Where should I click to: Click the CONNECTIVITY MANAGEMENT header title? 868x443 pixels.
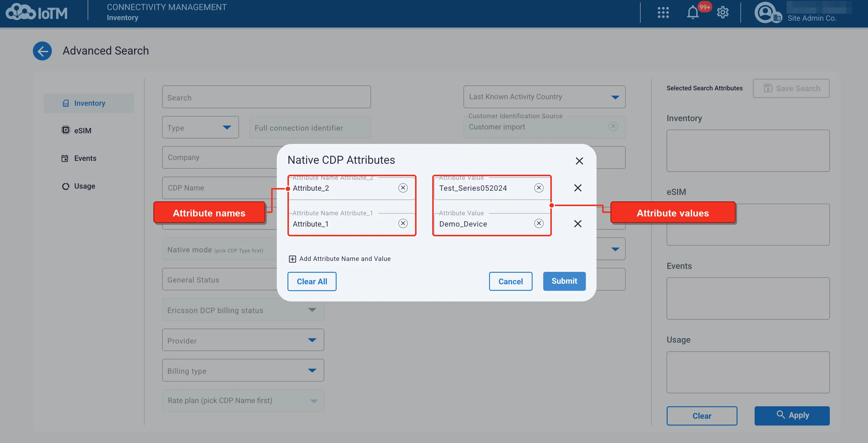tap(166, 7)
